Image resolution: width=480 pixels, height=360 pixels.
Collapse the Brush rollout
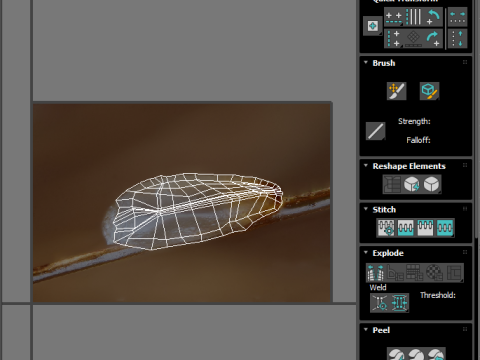[366, 62]
